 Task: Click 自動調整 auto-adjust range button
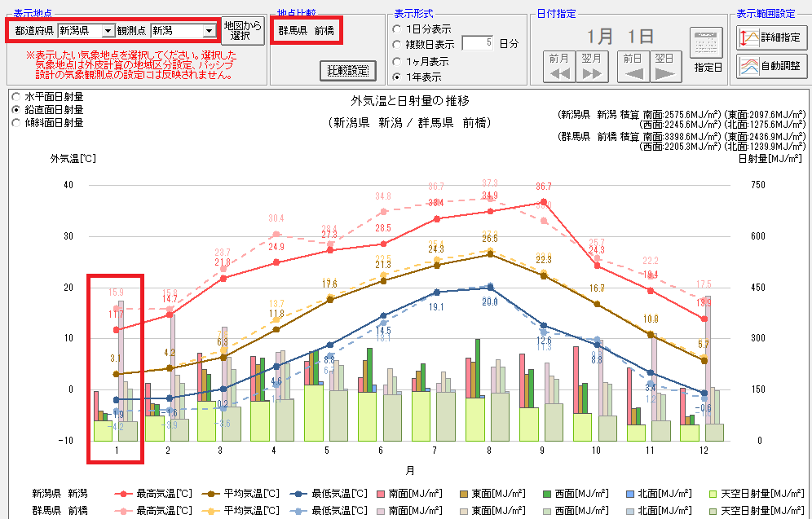tap(771, 65)
